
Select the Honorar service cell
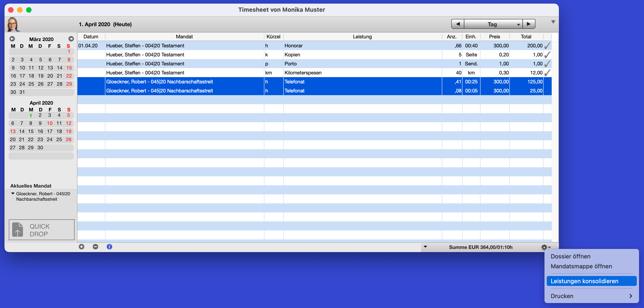click(x=363, y=46)
